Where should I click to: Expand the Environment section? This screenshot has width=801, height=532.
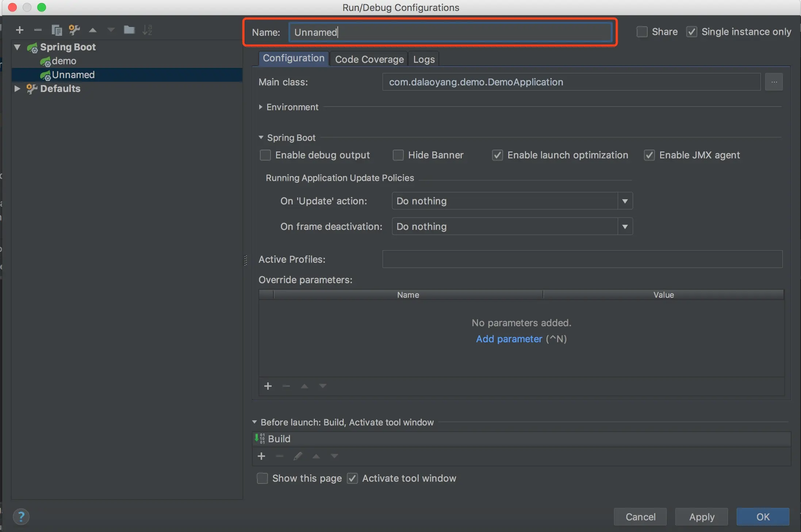coord(261,107)
